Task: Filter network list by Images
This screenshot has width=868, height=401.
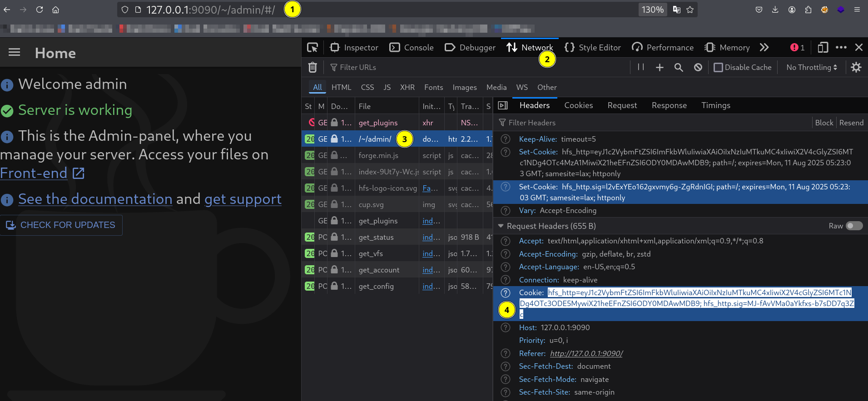Action: pyautogui.click(x=465, y=87)
